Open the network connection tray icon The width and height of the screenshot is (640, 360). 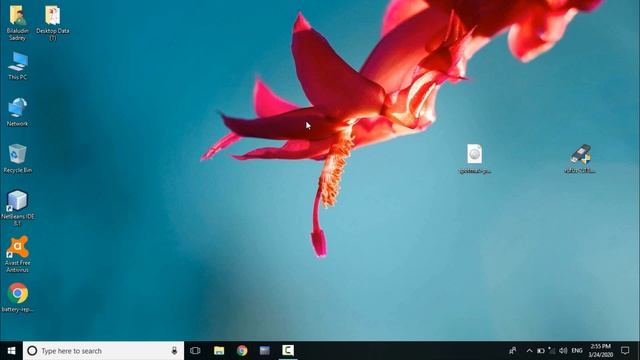(552, 351)
